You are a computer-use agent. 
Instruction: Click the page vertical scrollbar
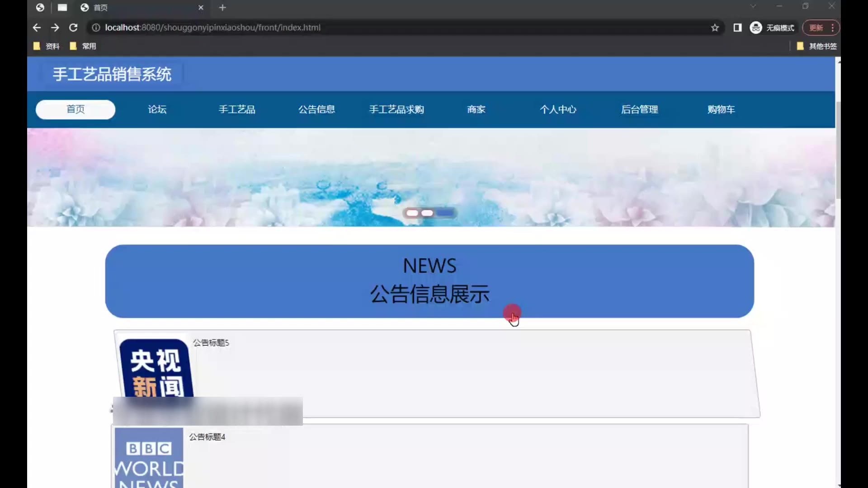[x=838, y=149]
